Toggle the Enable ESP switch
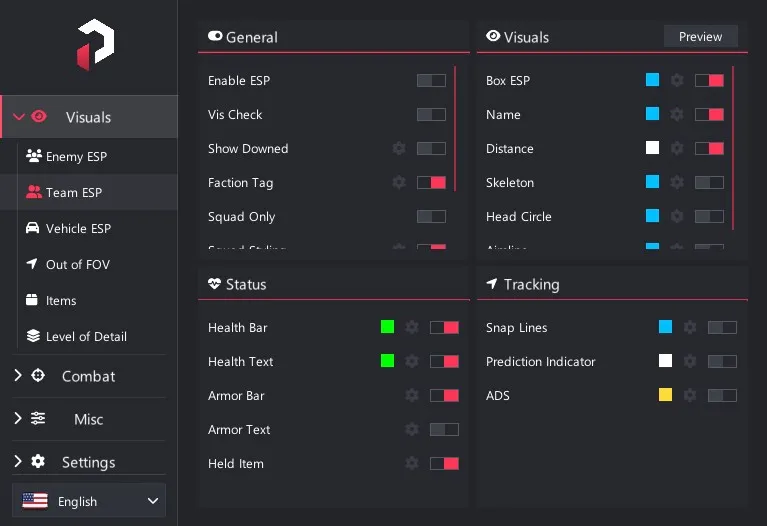767x526 pixels. (431, 80)
